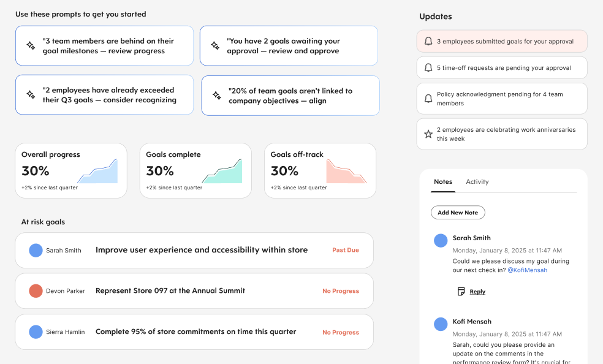Click bell icon for submitted goals update

[x=428, y=41]
